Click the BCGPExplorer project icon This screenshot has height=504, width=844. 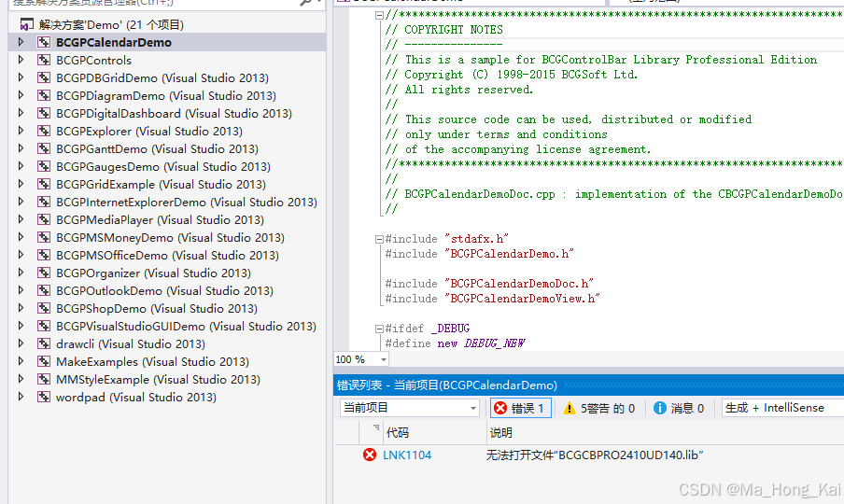44,131
